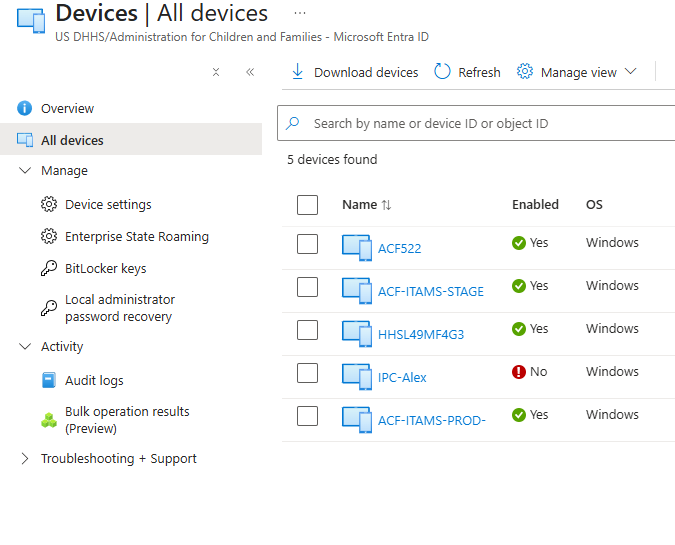Select the IPC-Alex row checkbox
Image resolution: width=675 pixels, height=545 pixels.
click(x=308, y=373)
